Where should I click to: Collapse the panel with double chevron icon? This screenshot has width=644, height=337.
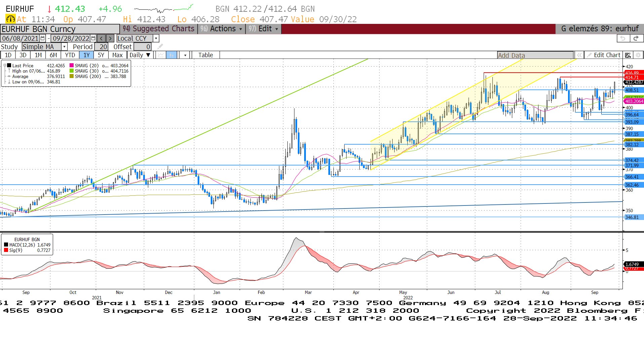click(579, 55)
